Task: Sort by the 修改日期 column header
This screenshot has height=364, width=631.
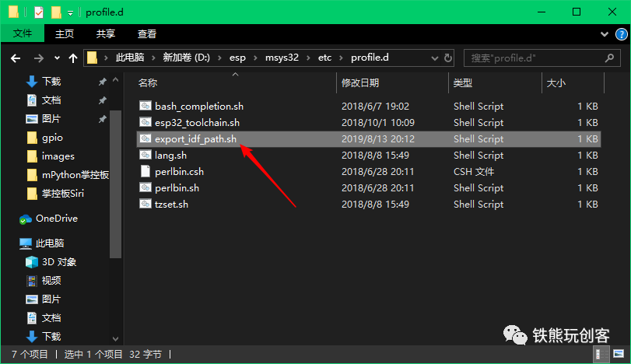Action: click(360, 83)
